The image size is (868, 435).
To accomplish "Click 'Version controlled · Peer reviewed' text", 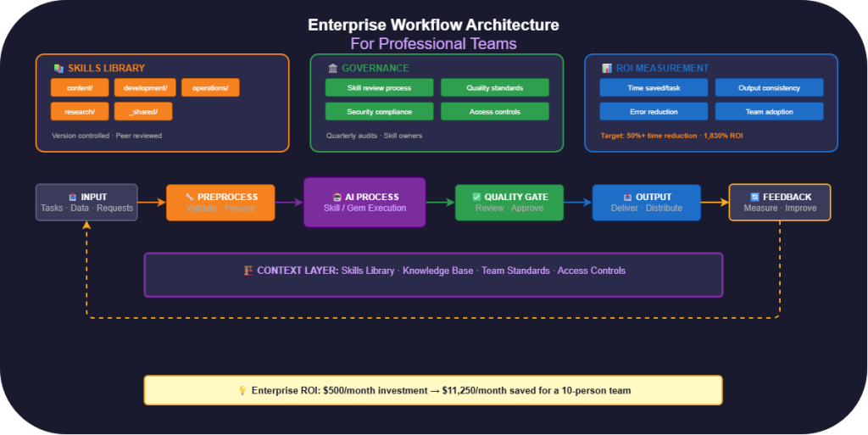I will tap(107, 136).
